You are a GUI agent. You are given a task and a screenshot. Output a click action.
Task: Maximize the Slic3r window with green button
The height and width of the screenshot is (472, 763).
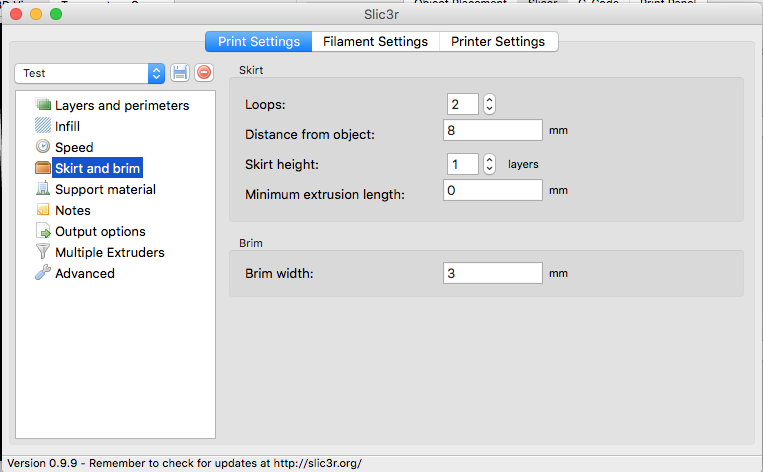point(56,14)
